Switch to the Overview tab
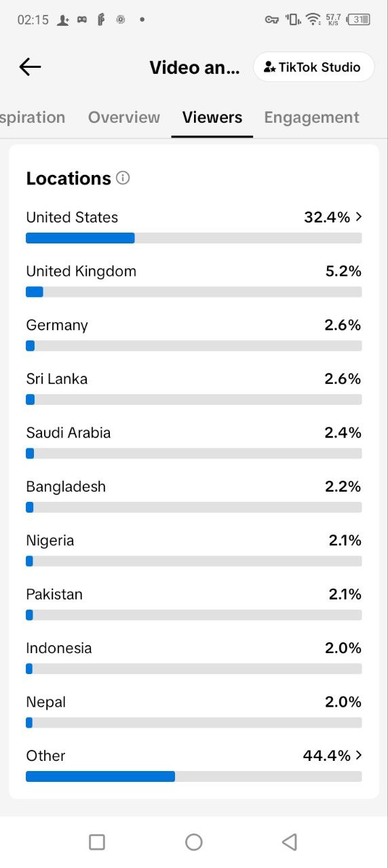 [124, 117]
